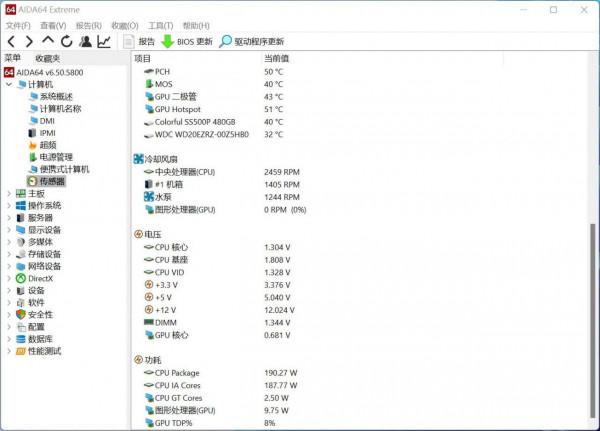This screenshot has height=431, width=600.
Task: Click the 驱动程序更新 driver update button
Action: [251, 41]
